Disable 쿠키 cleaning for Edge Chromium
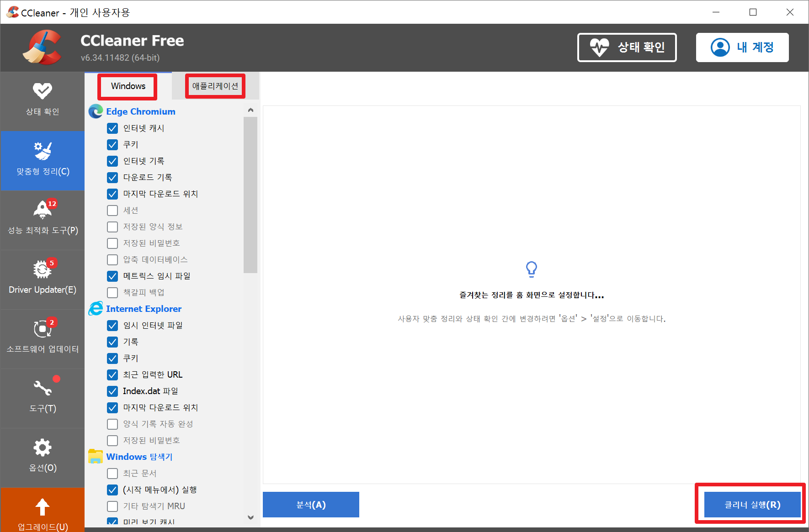The image size is (809, 532). click(112, 144)
